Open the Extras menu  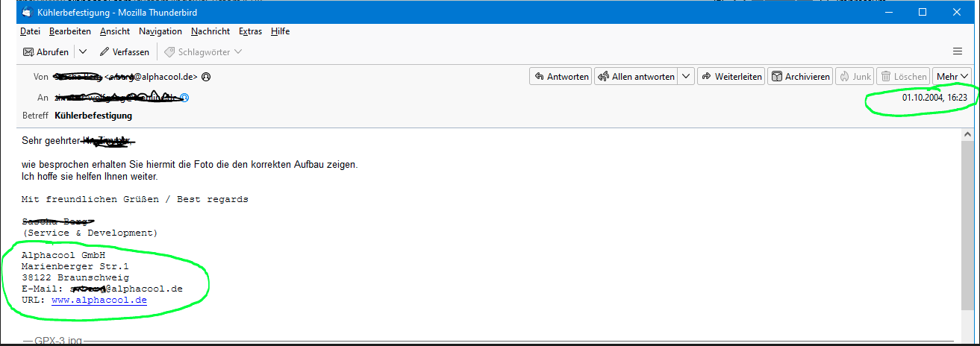click(251, 31)
